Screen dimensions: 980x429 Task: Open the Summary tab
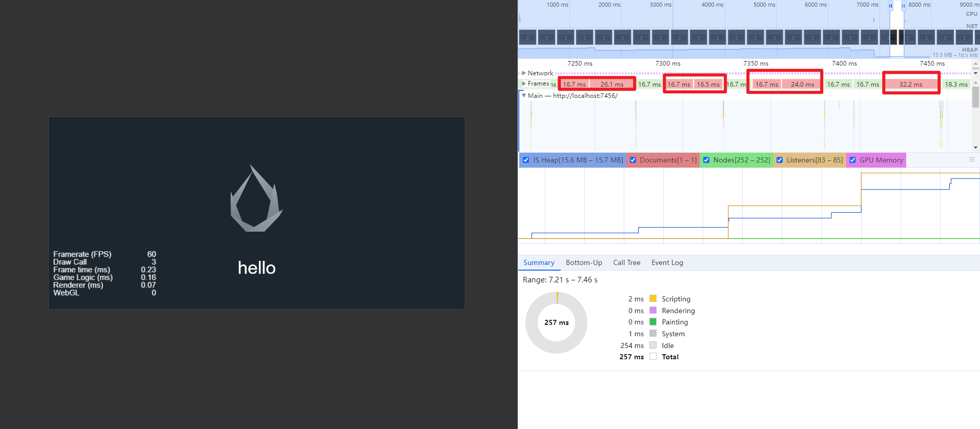(x=539, y=262)
